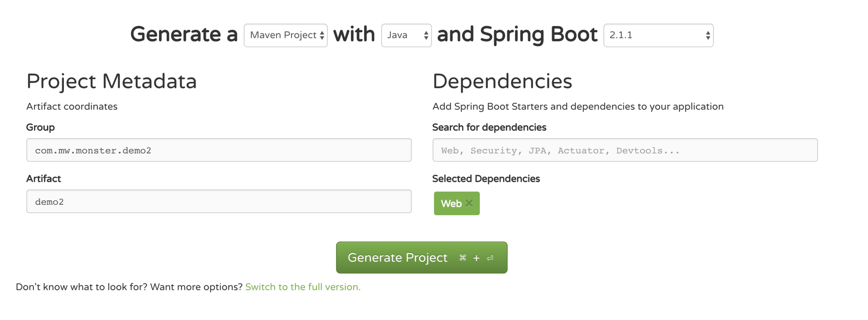The width and height of the screenshot is (868, 320).
Task: Focus the Search for dependencies field
Action: tap(625, 150)
